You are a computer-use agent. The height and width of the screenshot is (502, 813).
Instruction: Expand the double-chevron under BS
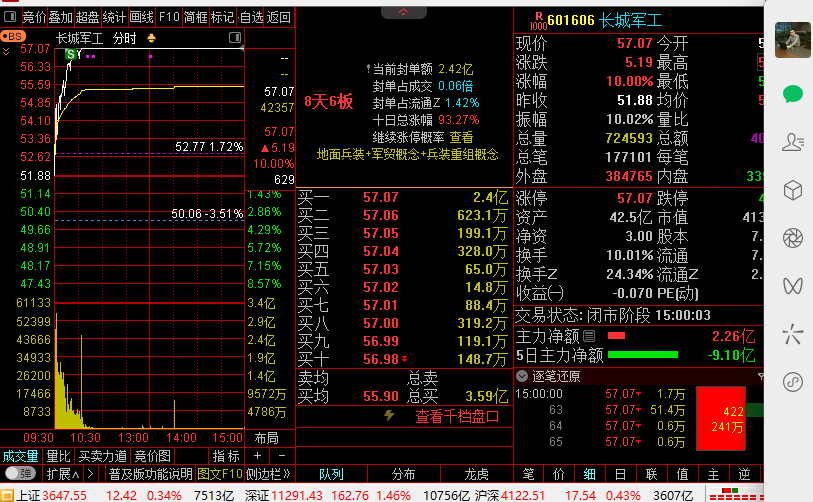tap(6, 51)
